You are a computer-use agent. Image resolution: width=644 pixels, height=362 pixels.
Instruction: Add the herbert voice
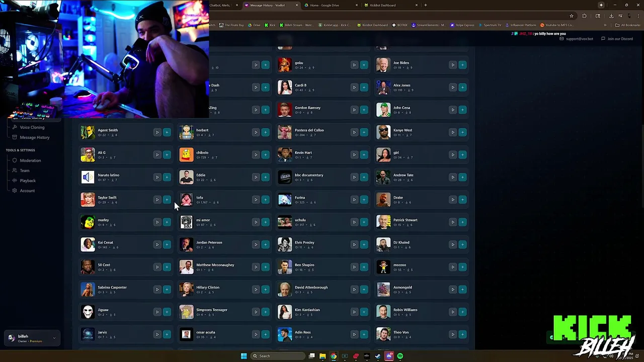[x=265, y=132]
